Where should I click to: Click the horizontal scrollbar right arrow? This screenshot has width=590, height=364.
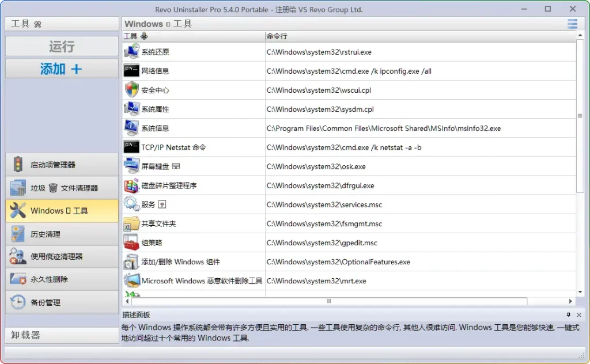[x=570, y=301]
